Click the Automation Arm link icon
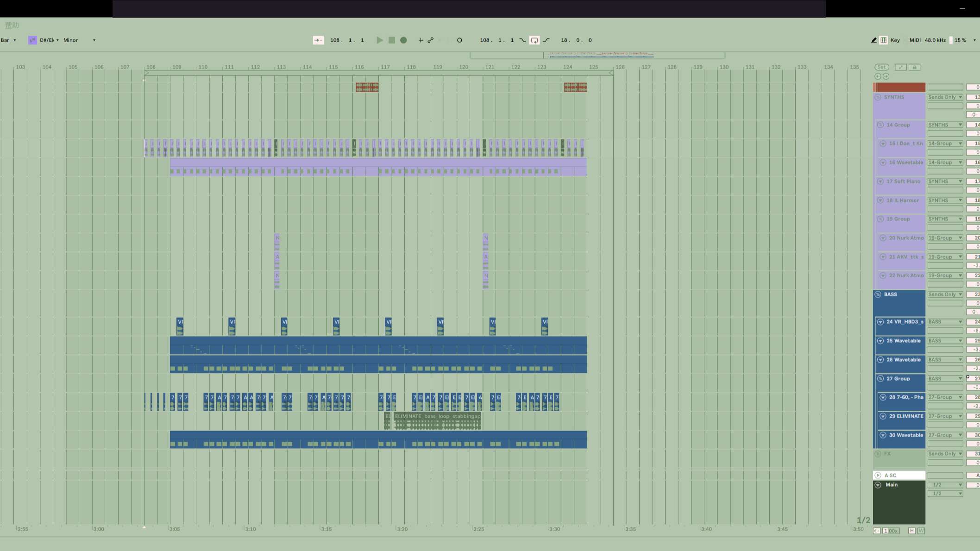Screen dimensions: 980x551 pos(431,40)
